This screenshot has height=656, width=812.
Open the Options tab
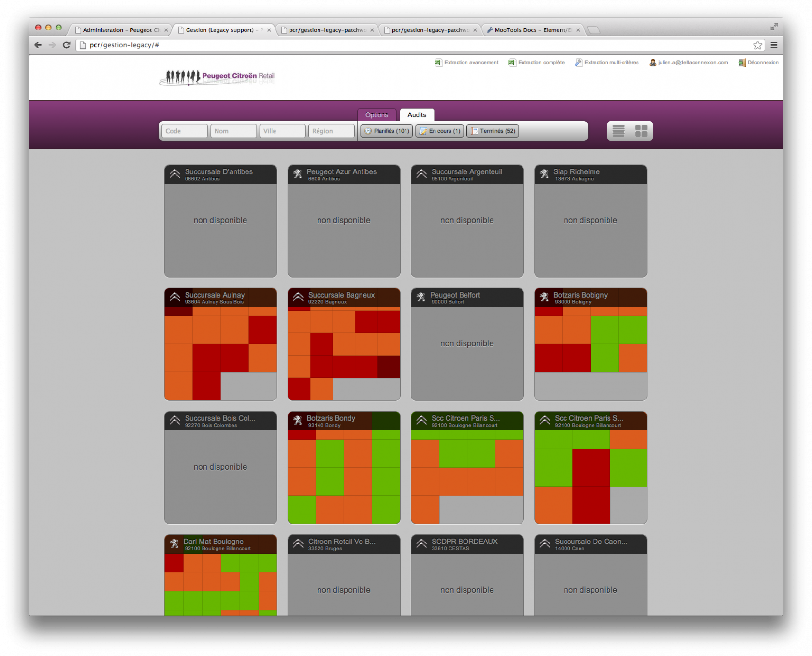(x=377, y=115)
